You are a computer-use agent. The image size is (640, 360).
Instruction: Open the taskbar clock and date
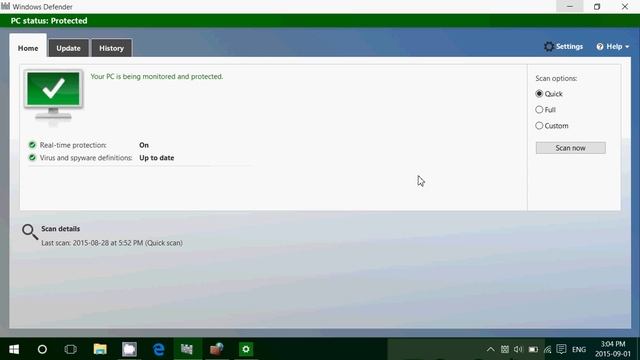pos(613,349)
